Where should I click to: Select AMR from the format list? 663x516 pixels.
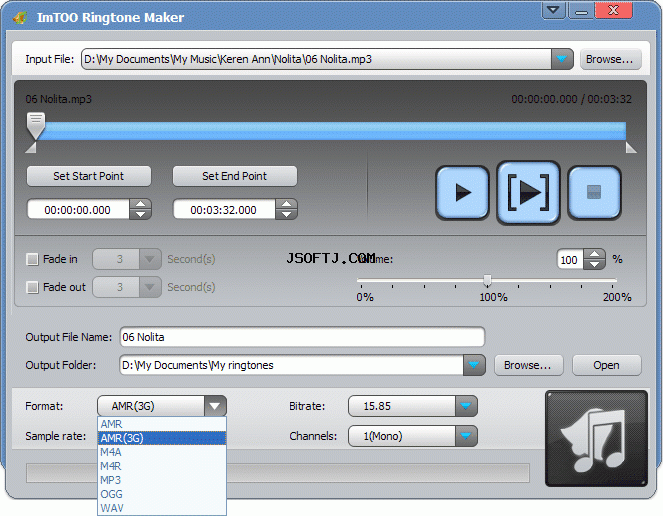coord(162,424)
